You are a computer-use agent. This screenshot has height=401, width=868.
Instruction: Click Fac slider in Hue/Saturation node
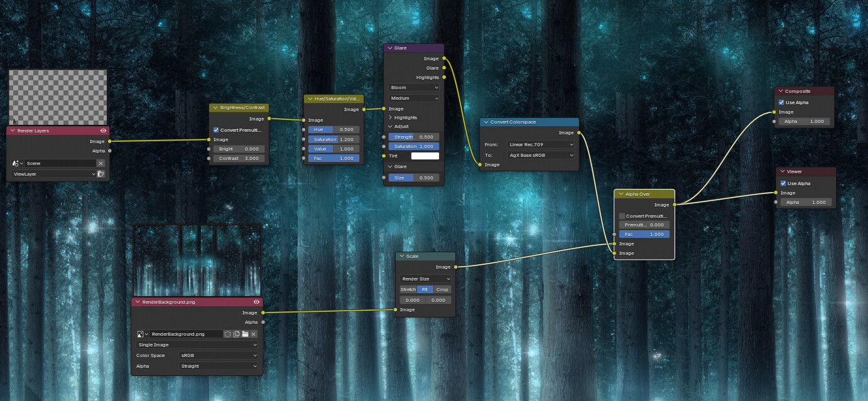pyautogui.click(x=334, y=158)
